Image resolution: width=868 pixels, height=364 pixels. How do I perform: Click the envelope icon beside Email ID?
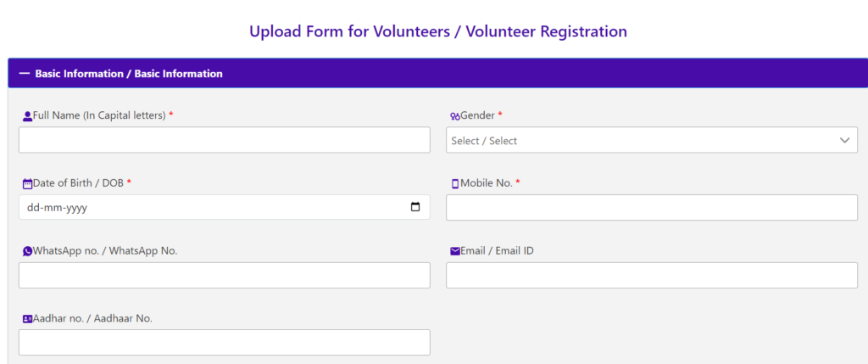click(455, 251)
